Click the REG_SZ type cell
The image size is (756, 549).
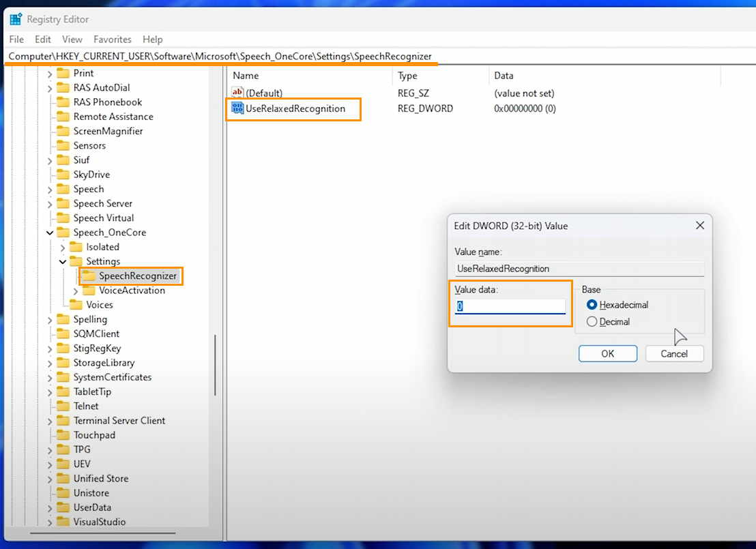click(413, 93)
